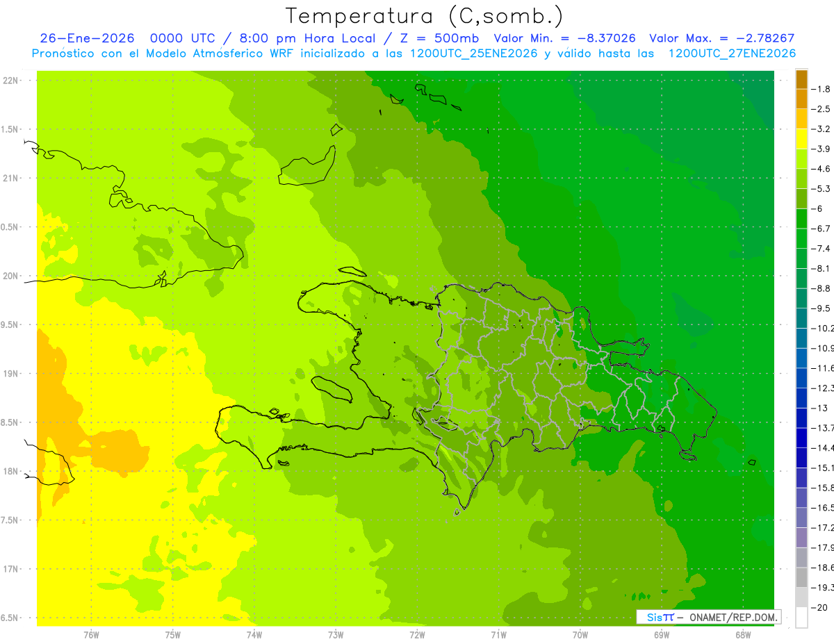834x644 pixels.
Task: Click the green swatch between -6 and -6.7
Action: [801, 218]
